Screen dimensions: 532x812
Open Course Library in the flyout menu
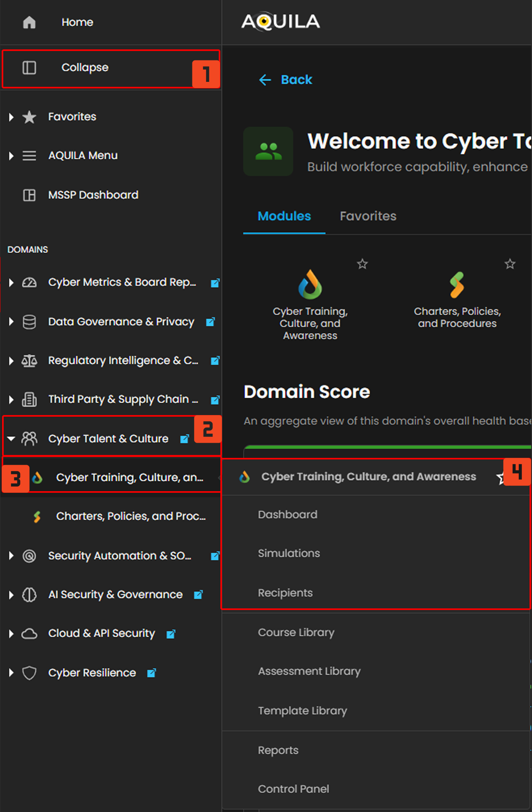(x=296, y=633)
